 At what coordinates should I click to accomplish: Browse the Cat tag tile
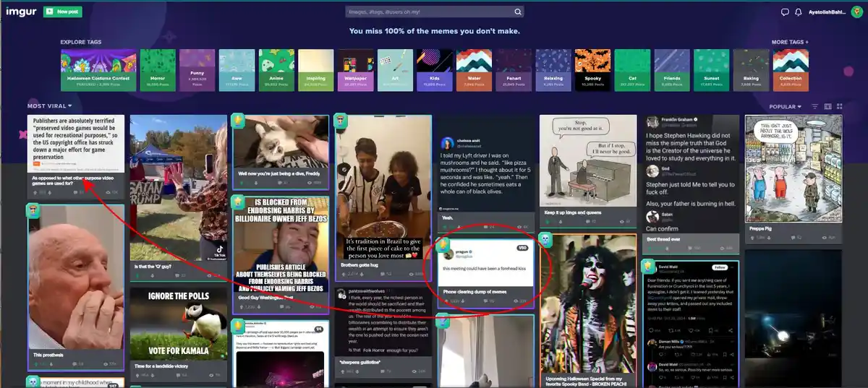point(632,70)
